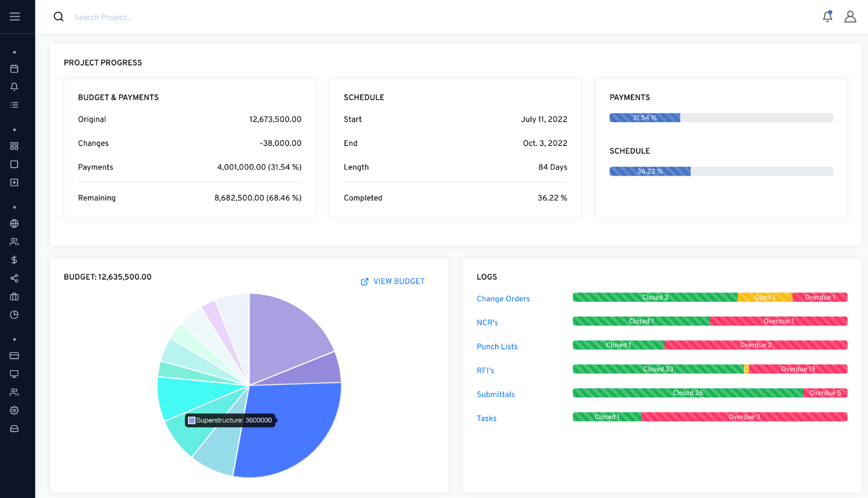Screen dimensions: 868x498
Task: Open the Submittals log link
Action: point(495,394)
